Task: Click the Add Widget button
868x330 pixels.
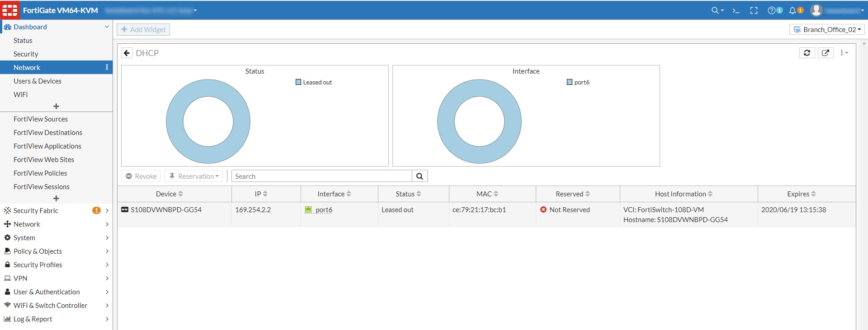Action: point(143,29)
